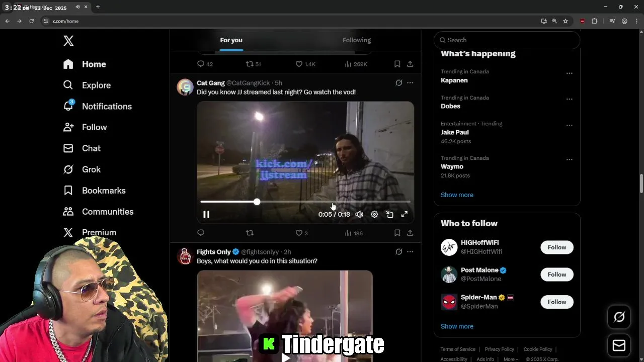Open Fights Only profile avatar
Screen dimensions: 644x362
pos(185,256)
